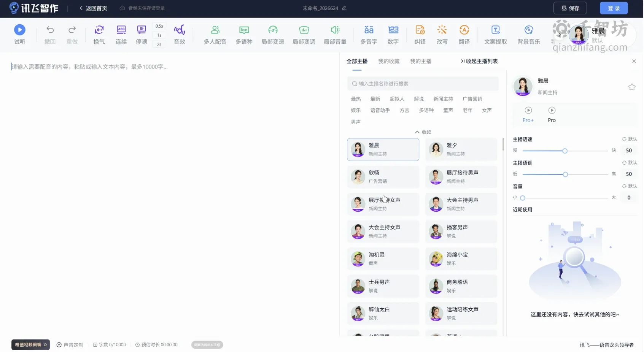Viewport: 644px width, 352px height.
Task: Select the 停顿 pause tool
Action: [x=142, y=35]
